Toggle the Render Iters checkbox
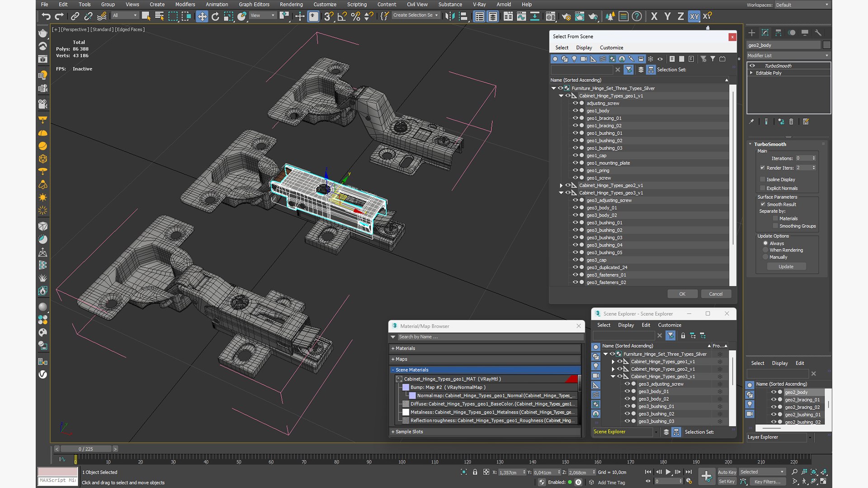Screen dimensions: 868x488 tap(763, 168)
